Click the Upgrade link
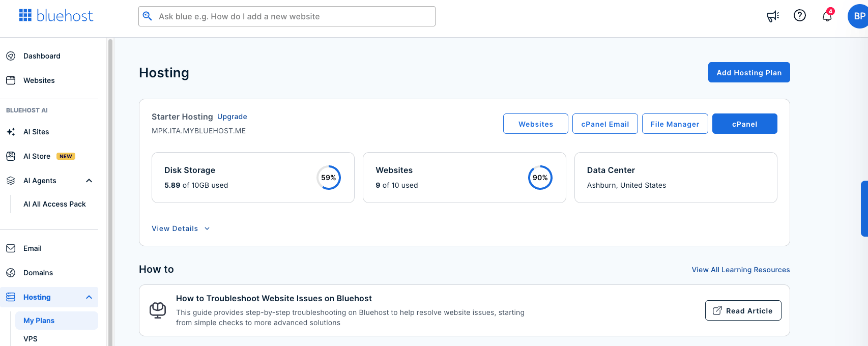868x346 pixels. tap(232, 117)
